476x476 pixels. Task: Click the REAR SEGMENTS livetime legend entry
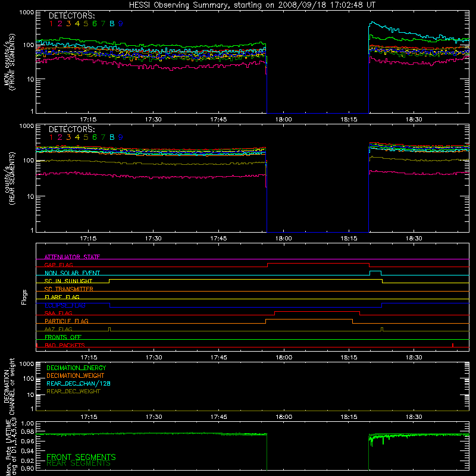point(79,464)
